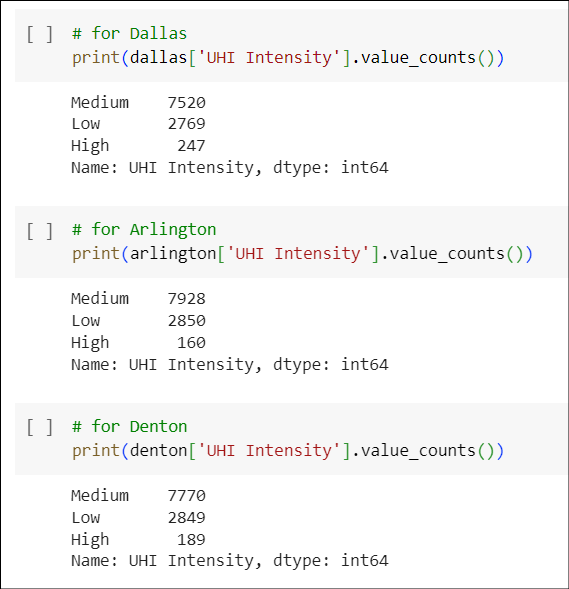Click the '# for Arlington' comment line
Screen dimensions: 569x589
[x=144, y=230]
